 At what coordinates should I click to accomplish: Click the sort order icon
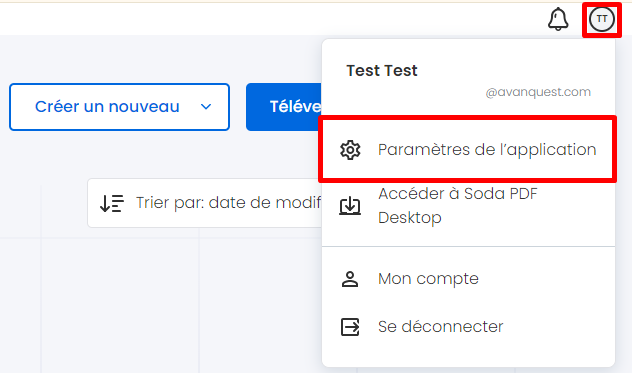pos(112,203)
